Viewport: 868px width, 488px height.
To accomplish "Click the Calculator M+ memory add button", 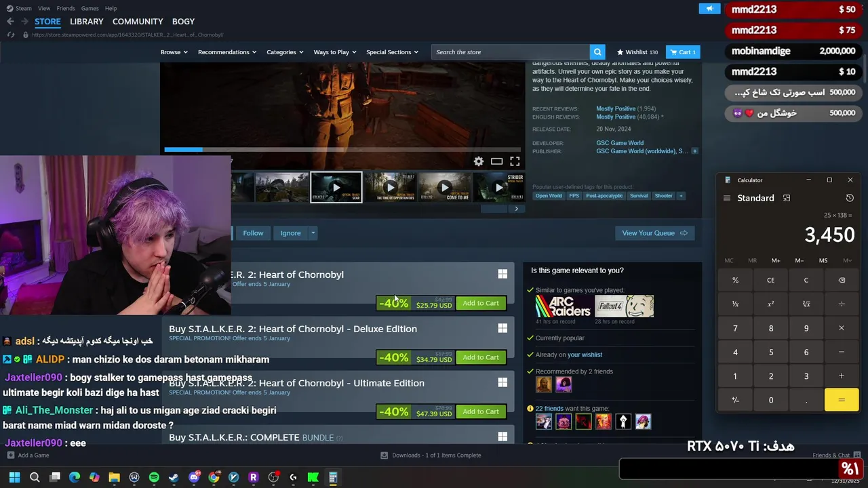I will (x=776, y=260).
